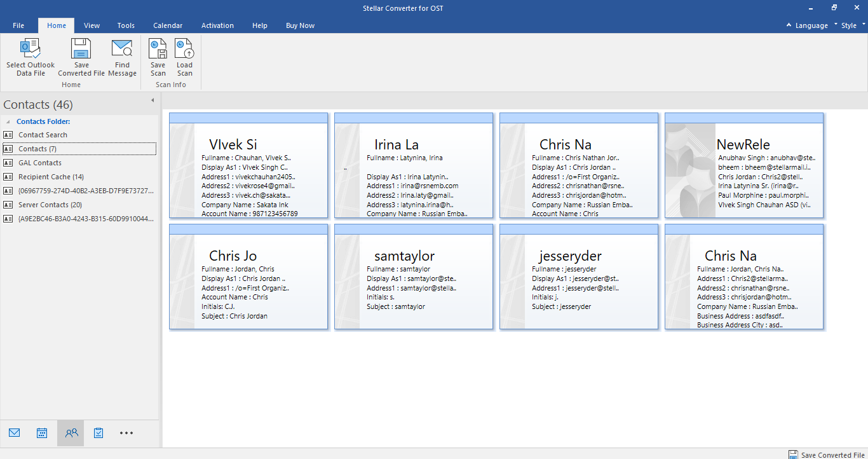868x459 pixels.
Task: Open Activation tab
Action: [217, 25]
